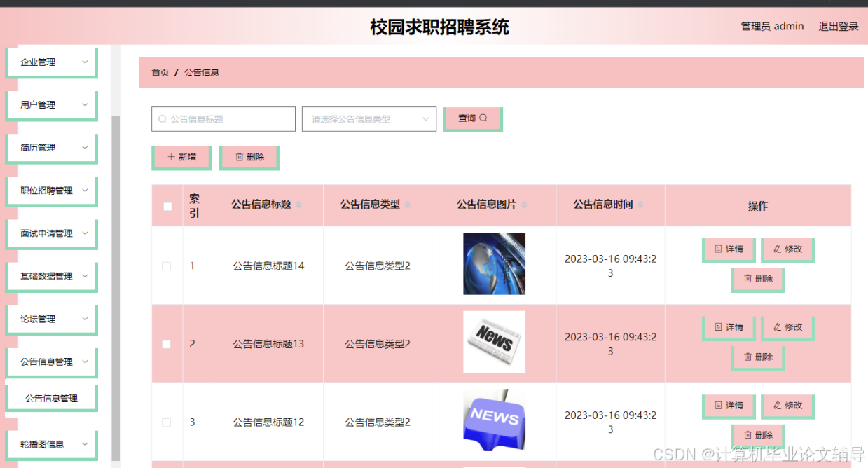Viewport: 868px width, 468px height.
Task: Open the 首页 breadcrumb link
Action: point(159,72)
